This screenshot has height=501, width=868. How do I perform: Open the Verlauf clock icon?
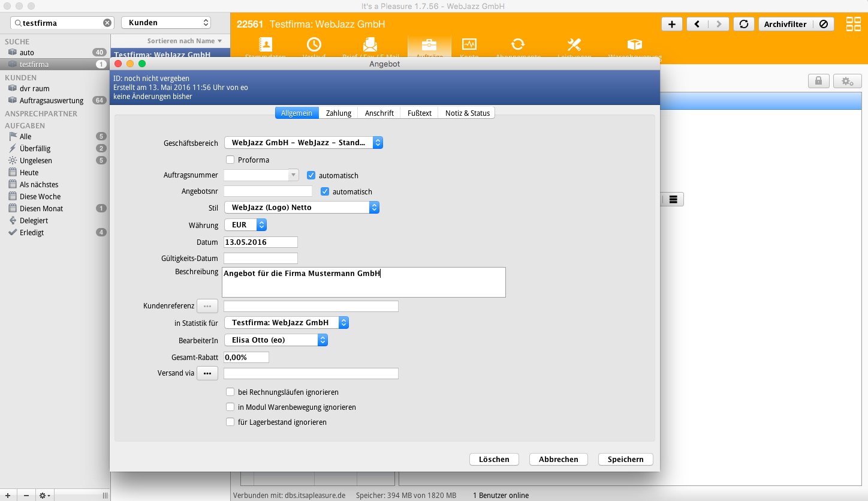pyautogui.click(x=314, y=44)
